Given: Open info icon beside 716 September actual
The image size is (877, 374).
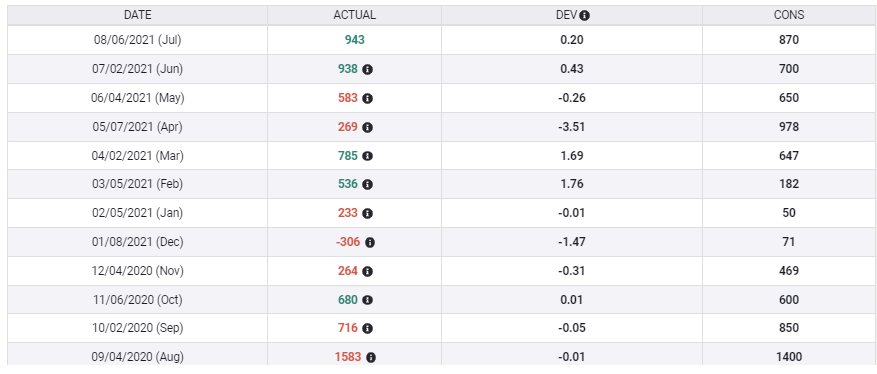Looking at the screenshot, I should point(367,329).
